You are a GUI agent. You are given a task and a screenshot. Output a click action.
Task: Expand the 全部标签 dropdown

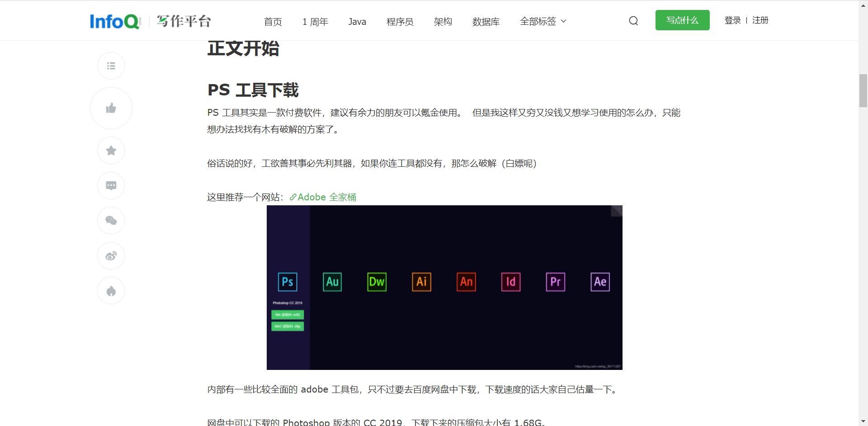[x=543, y=21]
